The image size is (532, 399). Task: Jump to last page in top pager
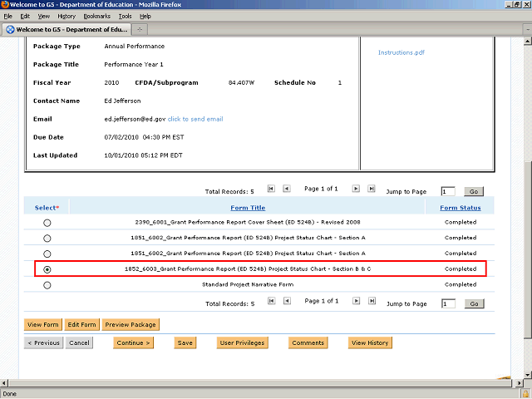pos(371,190)
